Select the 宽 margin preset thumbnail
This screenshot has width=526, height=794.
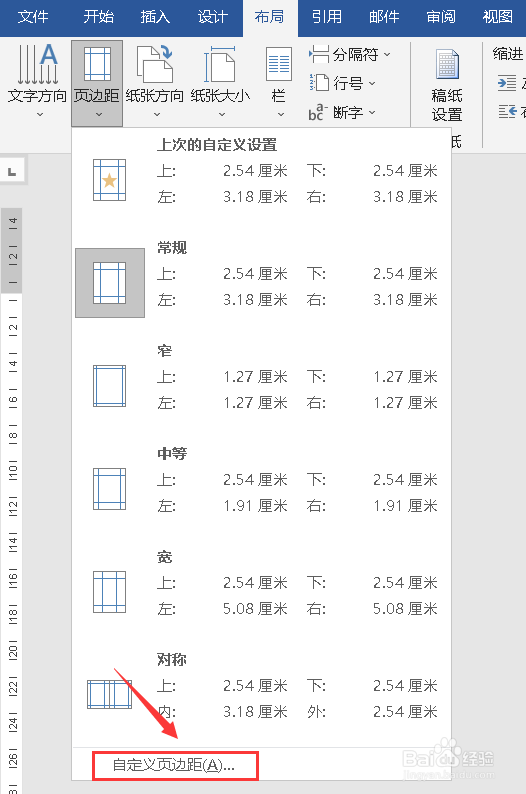click(x=109, y=591)
